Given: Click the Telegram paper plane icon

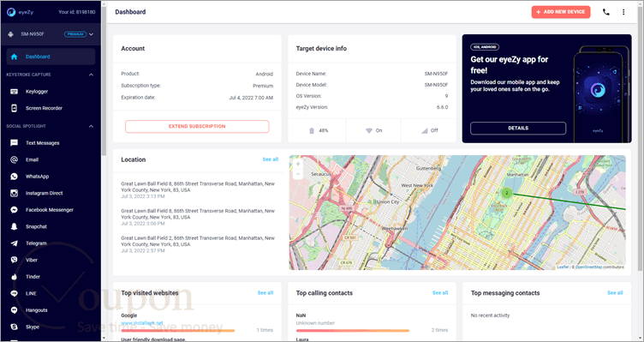Looking at the screenshot, I should click(14, 243).
